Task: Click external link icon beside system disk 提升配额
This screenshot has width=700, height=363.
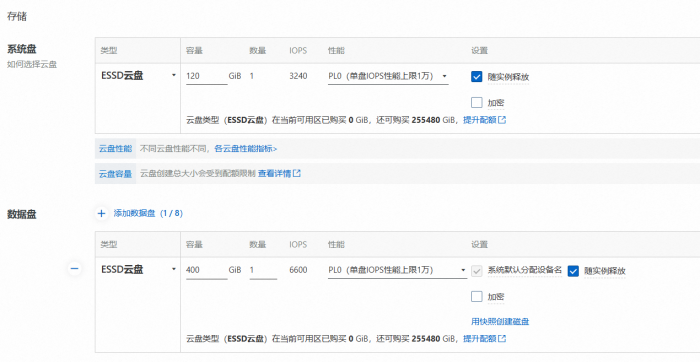Action: [x=502, y=120]
